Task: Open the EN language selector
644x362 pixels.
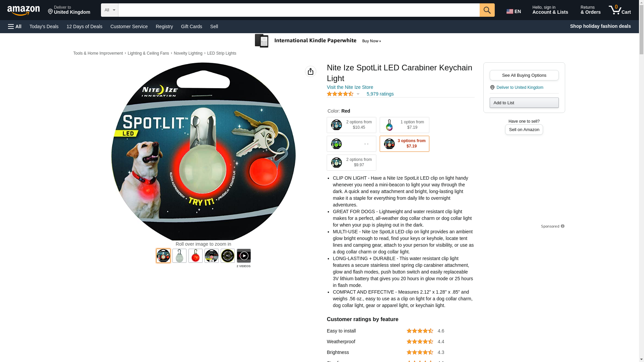Action: pos(514,11)
